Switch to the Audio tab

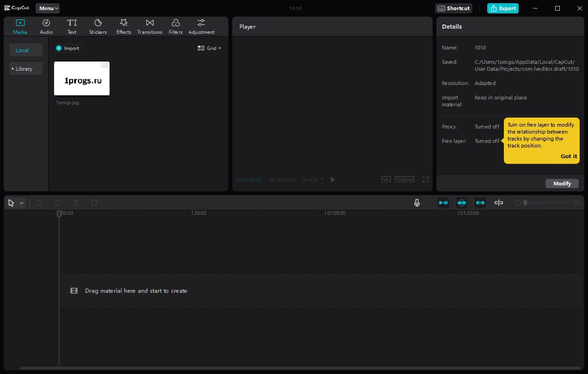pyautogui.click(x=46, y=27)
